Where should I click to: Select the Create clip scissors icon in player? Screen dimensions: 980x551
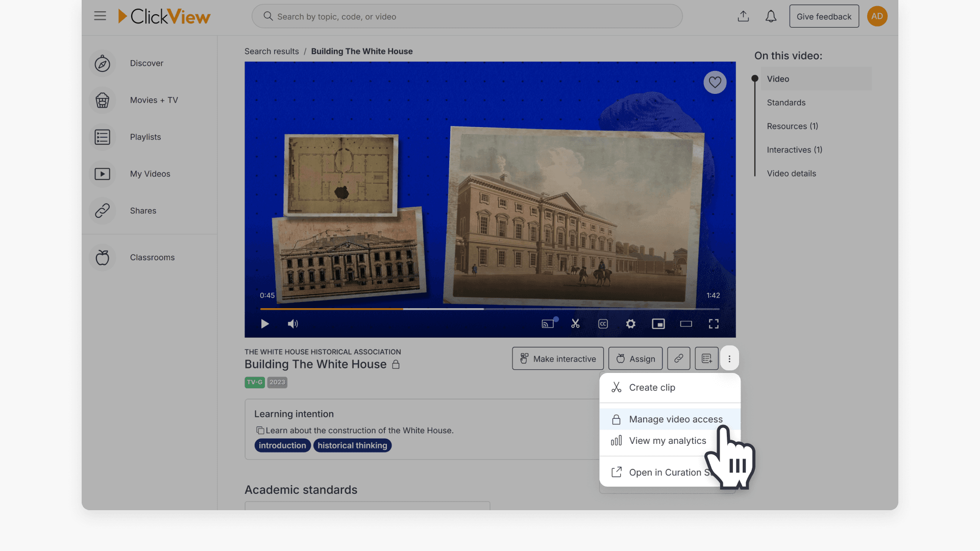(575, 323)
